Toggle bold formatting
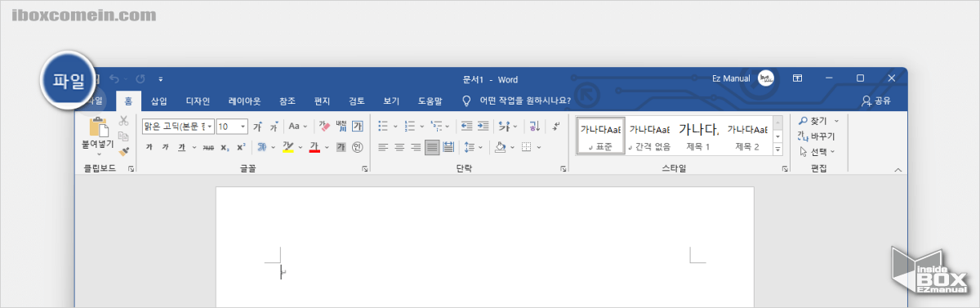The width and height of the screenshot is (980, 308). (x=149, y=147)
